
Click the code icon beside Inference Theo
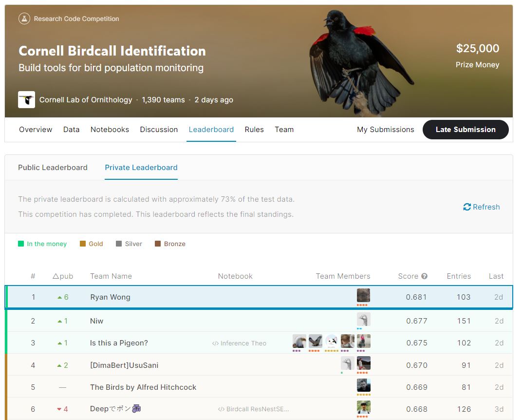pos(215,344)
